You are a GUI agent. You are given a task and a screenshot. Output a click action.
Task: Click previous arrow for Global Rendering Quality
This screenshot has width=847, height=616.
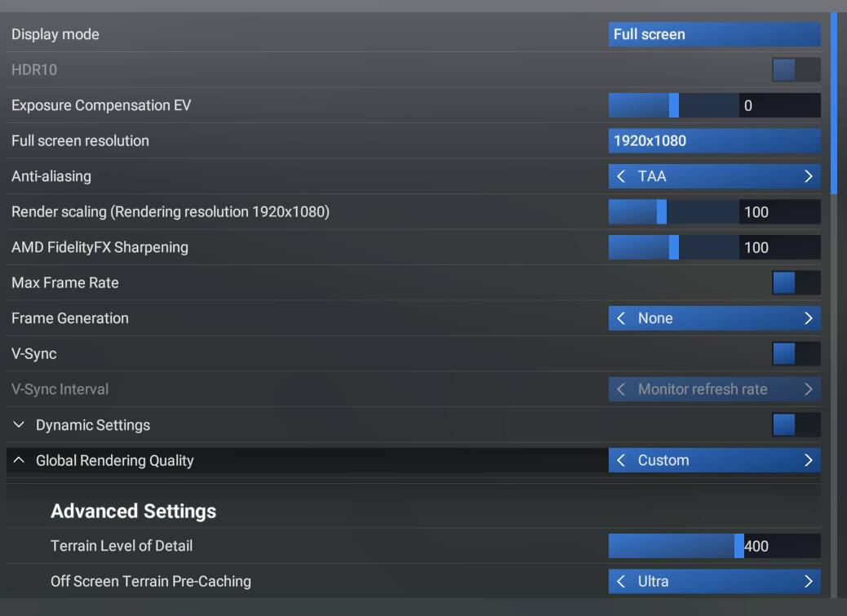click(x=622, y=460)
